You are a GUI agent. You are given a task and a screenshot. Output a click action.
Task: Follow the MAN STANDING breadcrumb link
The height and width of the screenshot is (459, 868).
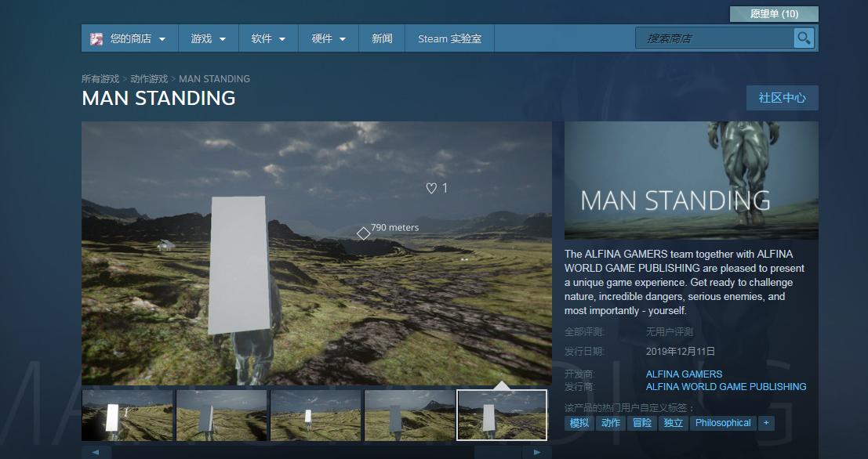pos(214,78)
